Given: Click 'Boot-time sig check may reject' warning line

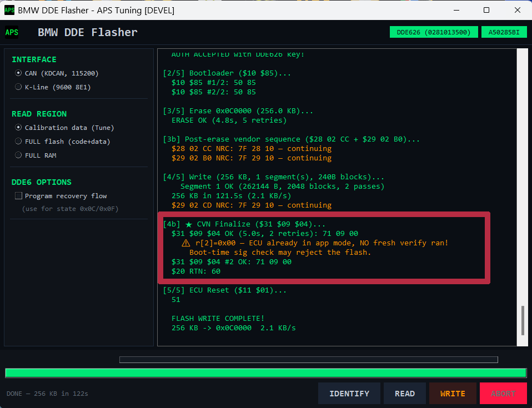Looking at the screenshot, I should [280, 253].
